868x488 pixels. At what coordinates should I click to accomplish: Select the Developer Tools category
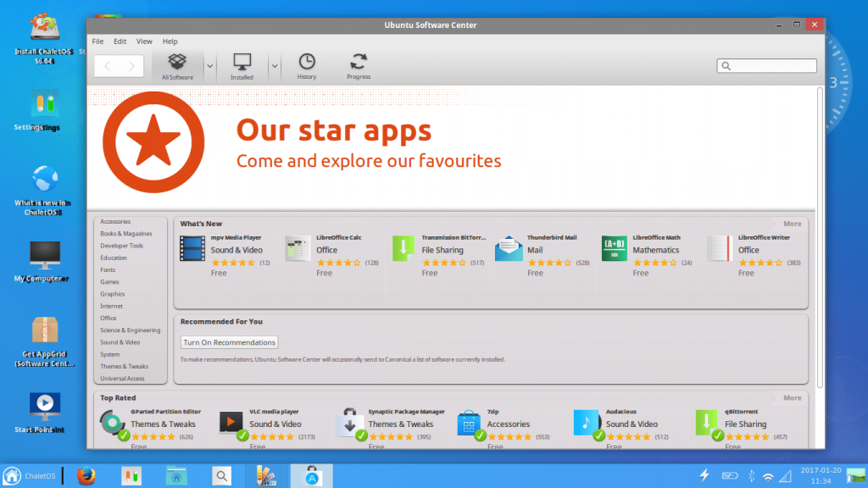click(x=122, y=246)
